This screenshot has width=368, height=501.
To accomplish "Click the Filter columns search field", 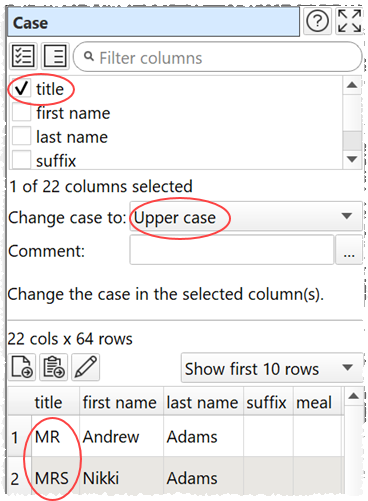I will coord(218,57).
